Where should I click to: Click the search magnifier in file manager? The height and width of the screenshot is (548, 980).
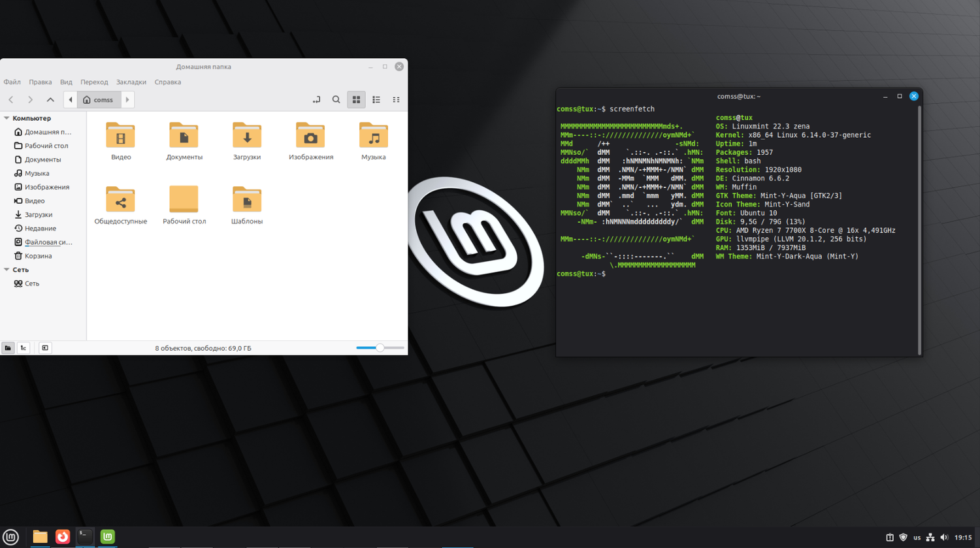pyautogui.click(x=336, y=100)
